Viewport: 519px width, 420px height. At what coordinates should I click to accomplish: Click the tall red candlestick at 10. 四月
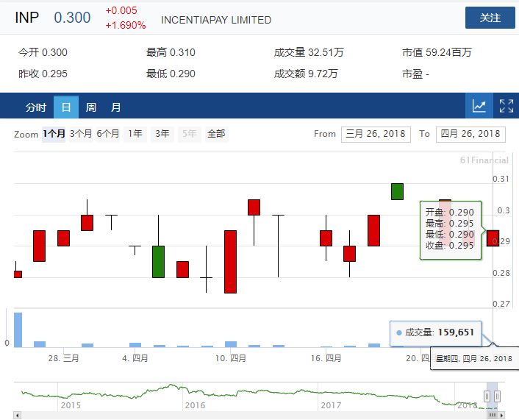(x=230, y=262)
